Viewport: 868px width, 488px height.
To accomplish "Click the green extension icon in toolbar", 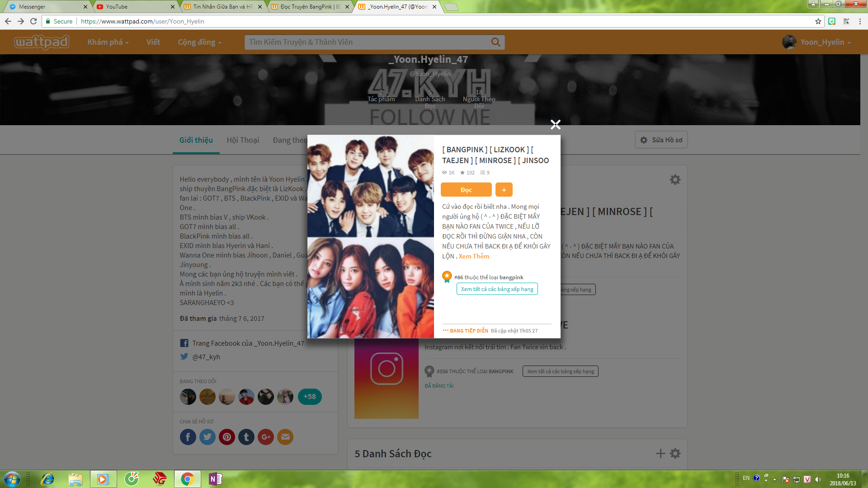I will click(x=832, y=21).
